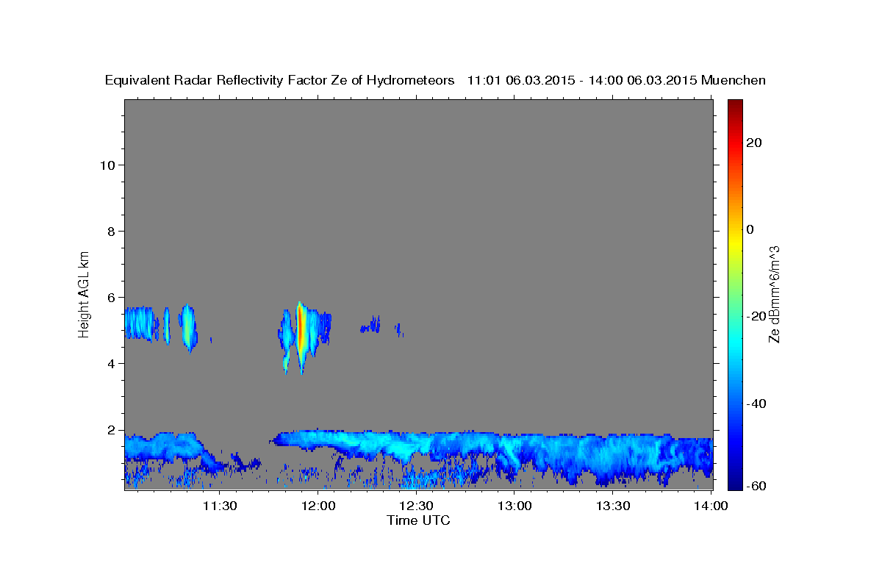882x588 pixels.
Task: Click the date range text "11:01 06.03.2015 - 14:00 06.03.2015 Muenchen"
Action: pos(617,80)
